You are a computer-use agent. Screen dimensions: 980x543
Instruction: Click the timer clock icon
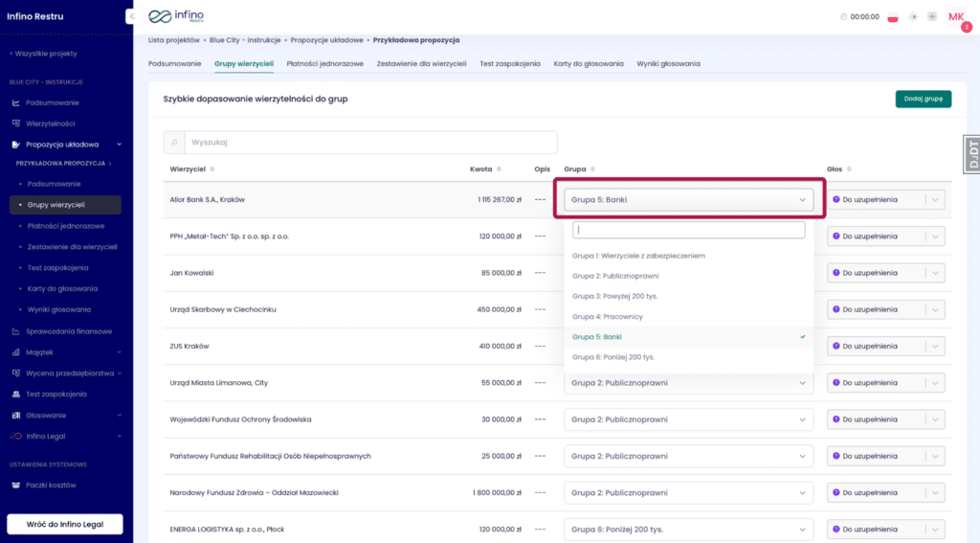point(843,17)
